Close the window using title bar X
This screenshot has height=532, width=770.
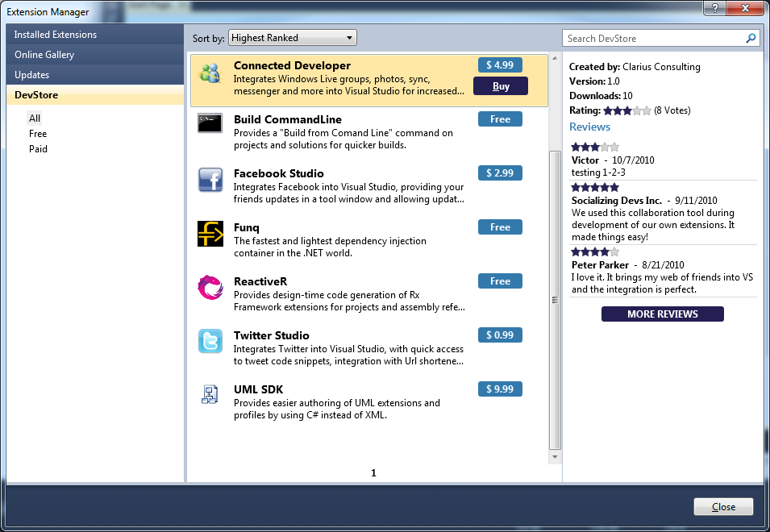point(745,8)
